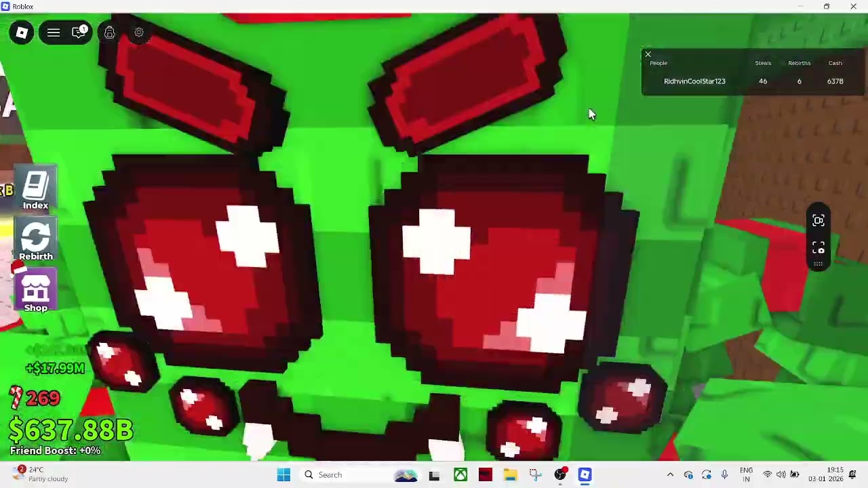868x488 pixels.
Task: Open the notification bell in tray
Action: click(x=852, y=475)
